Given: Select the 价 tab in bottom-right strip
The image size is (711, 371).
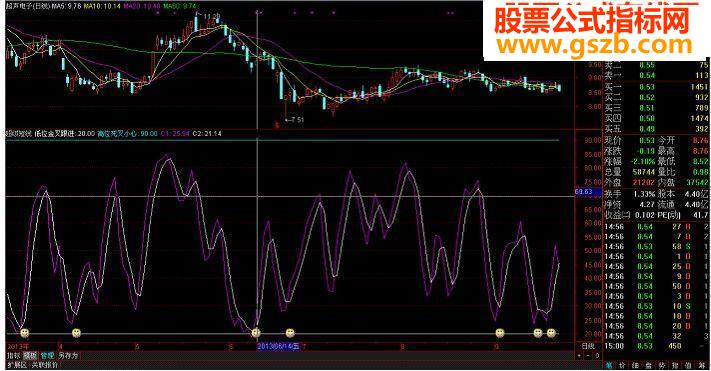Looking at the screenshot, I should [x=622, y=365].
